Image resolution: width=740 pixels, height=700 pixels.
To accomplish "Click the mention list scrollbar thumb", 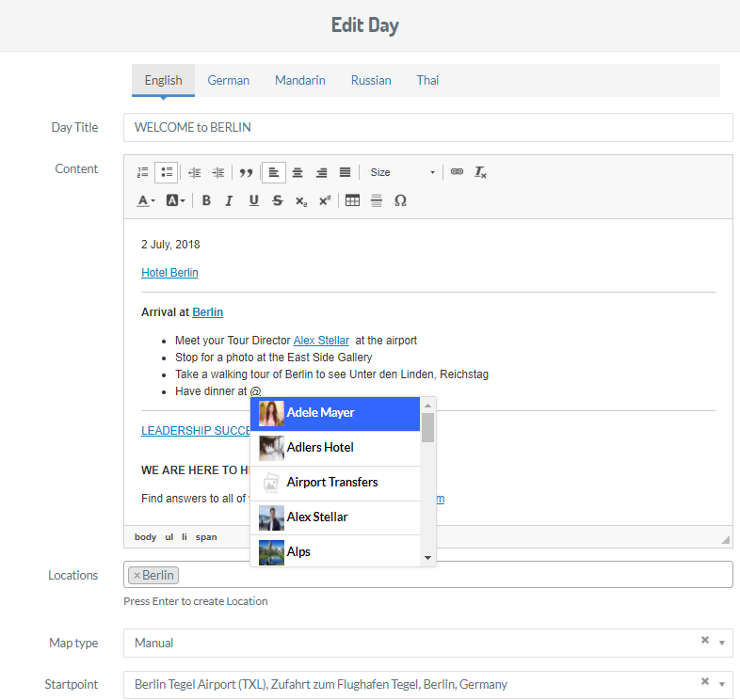I will pos(427,427).
